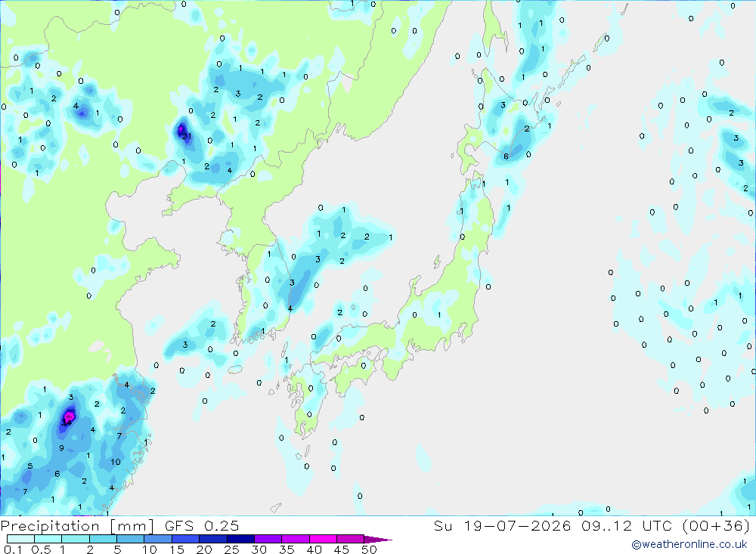Pick the legend swatch between 20 and 25
Viewport: 756px width, 554px height.
click(x=213, y=539)
